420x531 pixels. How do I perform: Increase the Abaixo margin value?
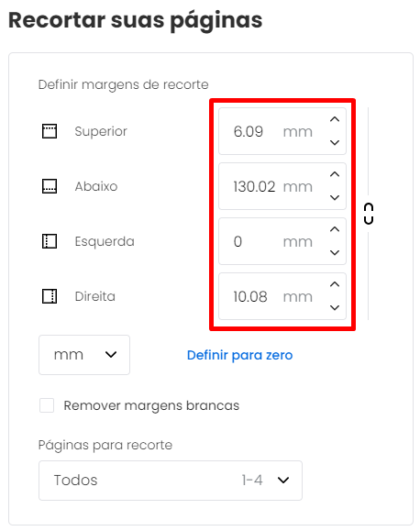335,174
